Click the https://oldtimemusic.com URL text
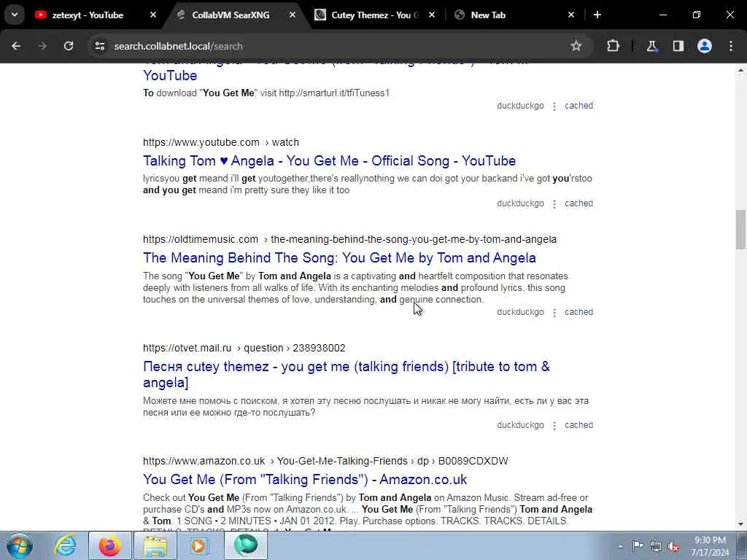This screenshot has height=560, width=747. tap(201, 239)
